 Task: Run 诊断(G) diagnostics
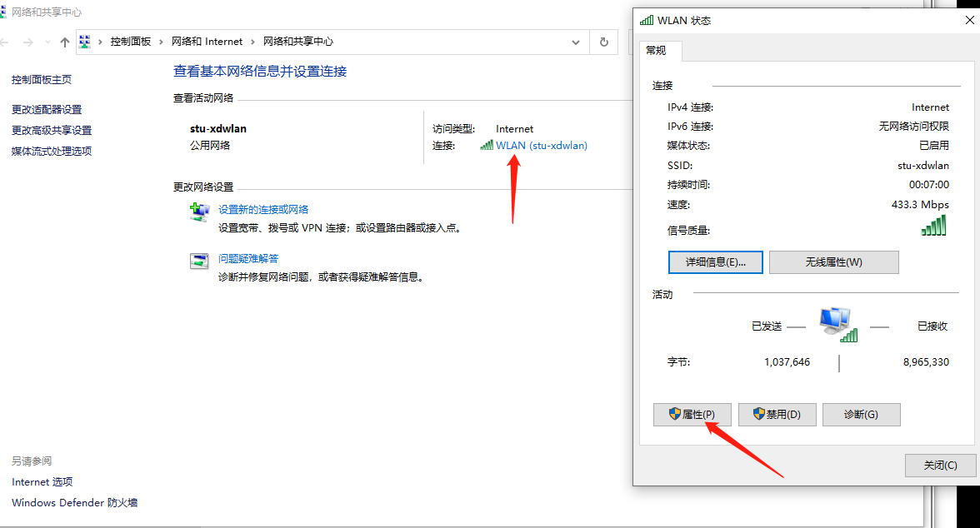[x=862, y=414]
